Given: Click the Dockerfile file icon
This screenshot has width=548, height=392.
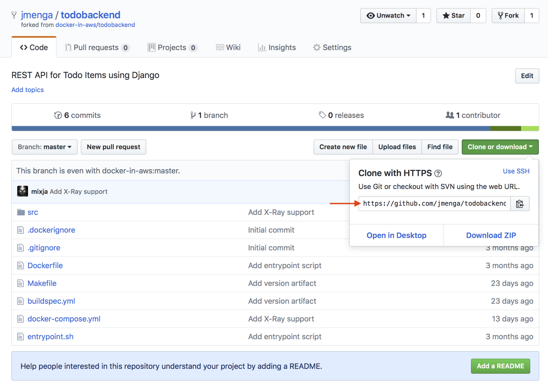Looking at the screenshot, I should (x=21, y=265).
